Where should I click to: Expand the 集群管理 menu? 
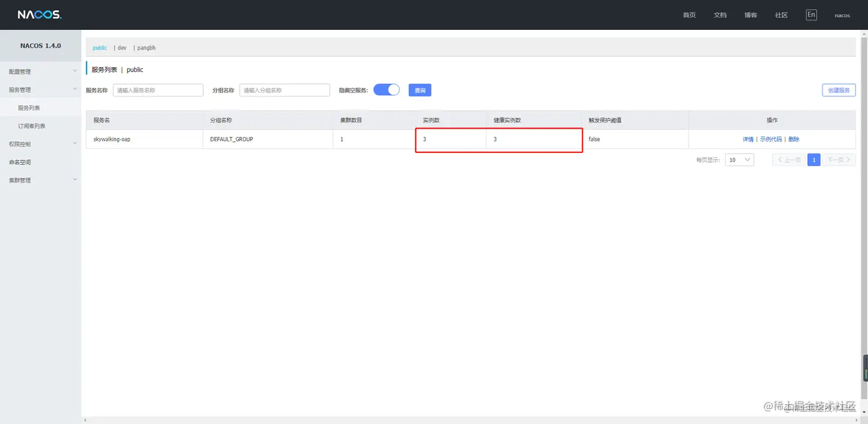click(x=40, y=180)
